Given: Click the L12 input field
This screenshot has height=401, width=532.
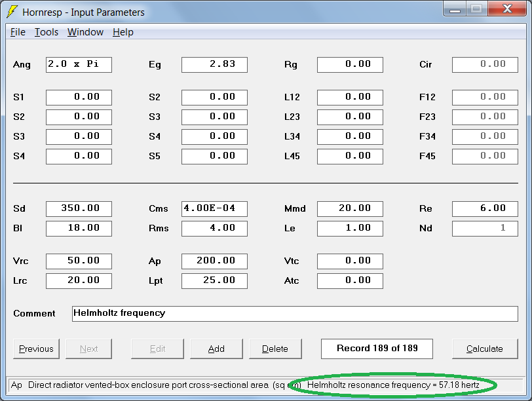Looking at the screenshot, I should coord(350,98).
